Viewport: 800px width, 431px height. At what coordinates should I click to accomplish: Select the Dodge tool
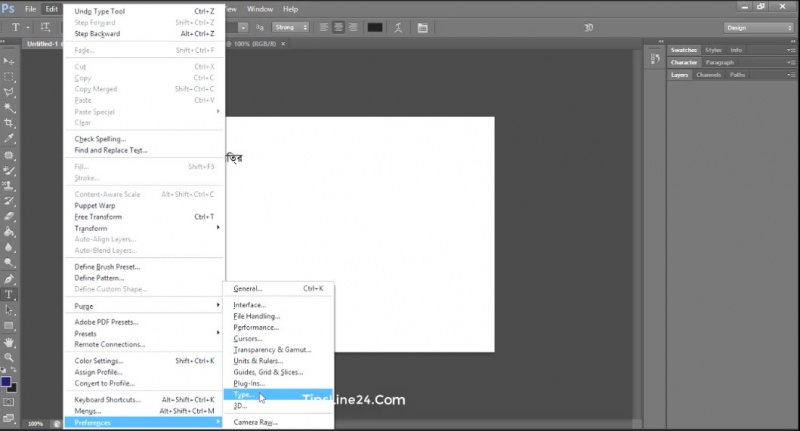point(9,263)
